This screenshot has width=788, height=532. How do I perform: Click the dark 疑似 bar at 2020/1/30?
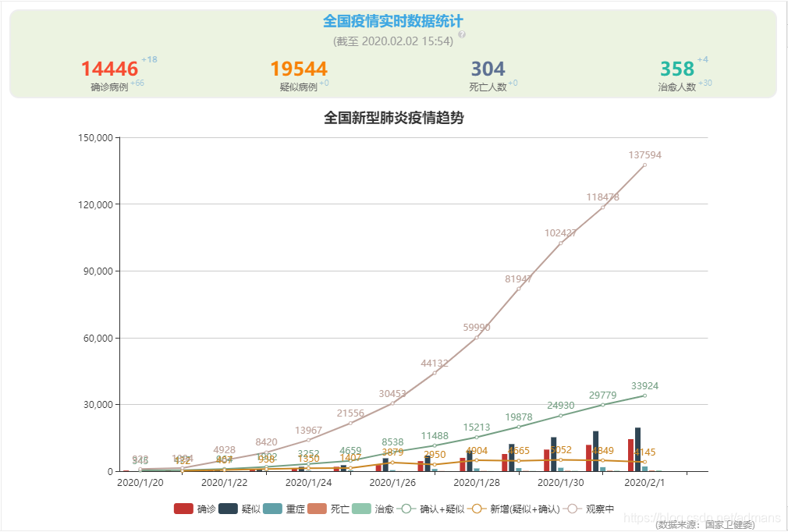click(554, 455)
